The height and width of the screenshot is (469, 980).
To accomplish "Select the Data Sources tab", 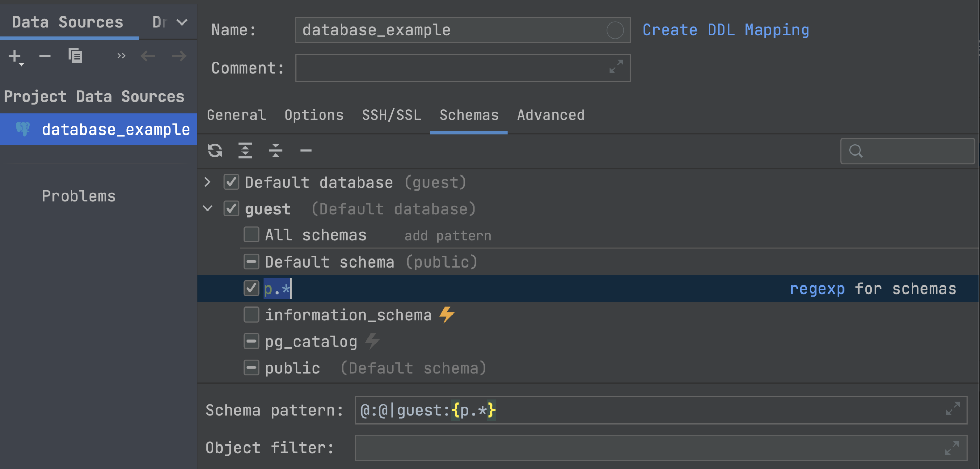I will pos(68,22).
